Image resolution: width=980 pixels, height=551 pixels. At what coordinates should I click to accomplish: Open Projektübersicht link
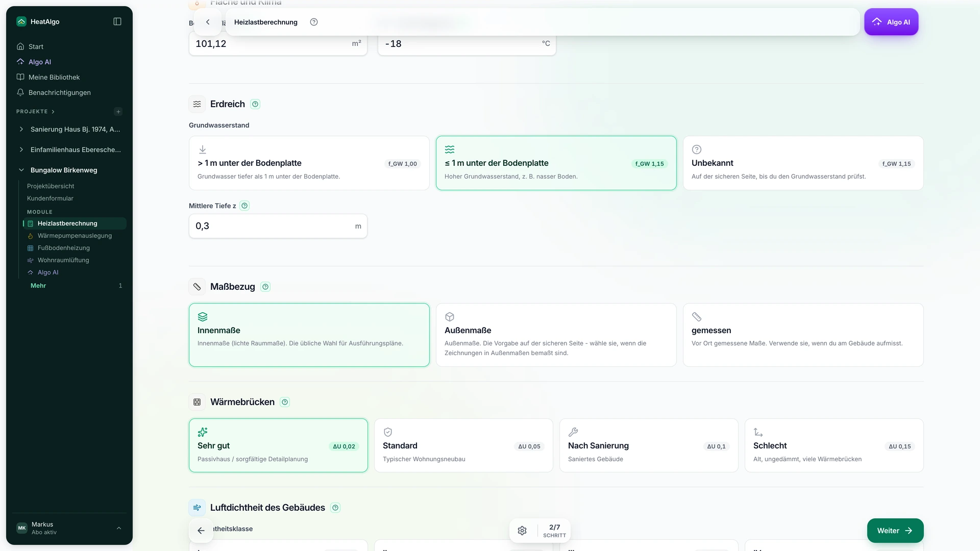[x=51, y=186]
